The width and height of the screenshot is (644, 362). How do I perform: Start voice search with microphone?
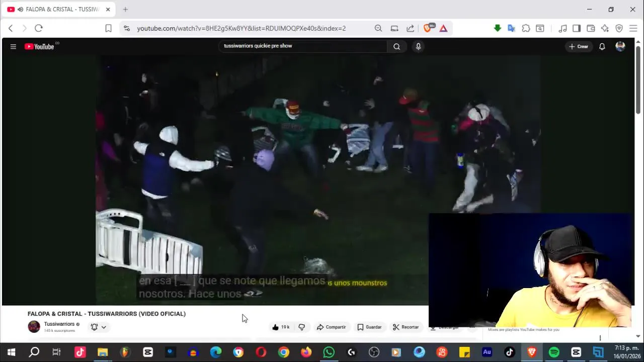418,46
